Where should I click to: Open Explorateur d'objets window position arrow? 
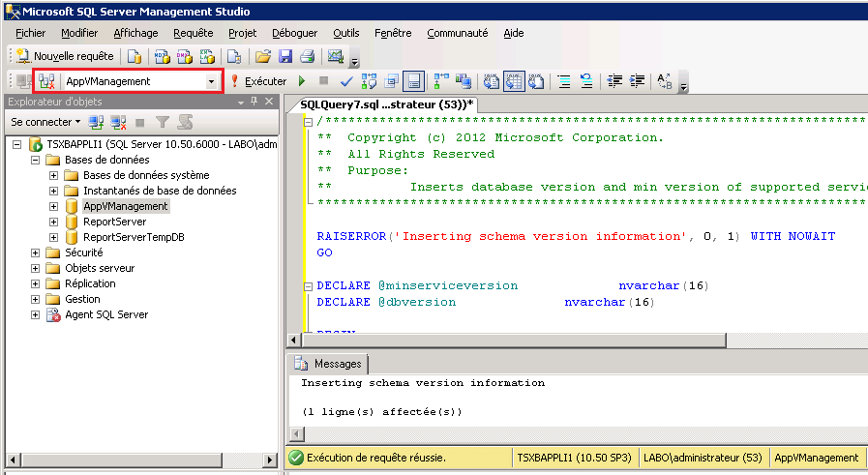pyautogui.click(x=241, y=102)
